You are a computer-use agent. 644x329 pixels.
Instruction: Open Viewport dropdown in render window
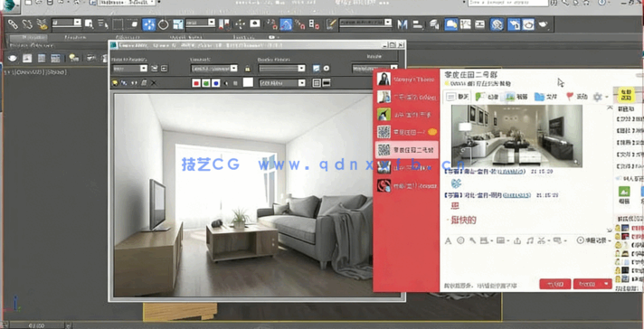click(x=214, y=69)
